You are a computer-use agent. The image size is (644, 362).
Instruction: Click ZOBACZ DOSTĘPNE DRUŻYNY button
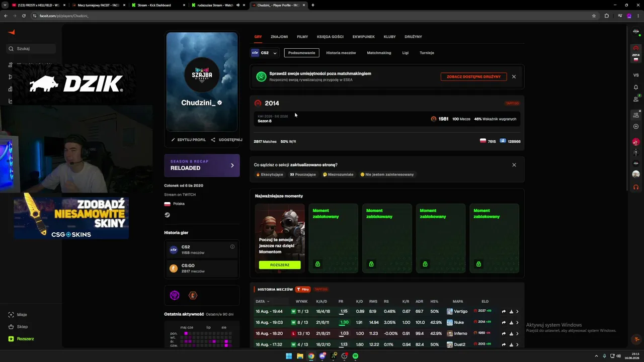point(473,76)
